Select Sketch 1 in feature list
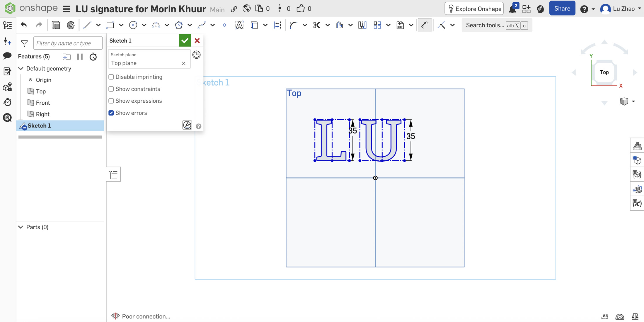This screenshot has width=644, height=322. click(x=60, y=126)
